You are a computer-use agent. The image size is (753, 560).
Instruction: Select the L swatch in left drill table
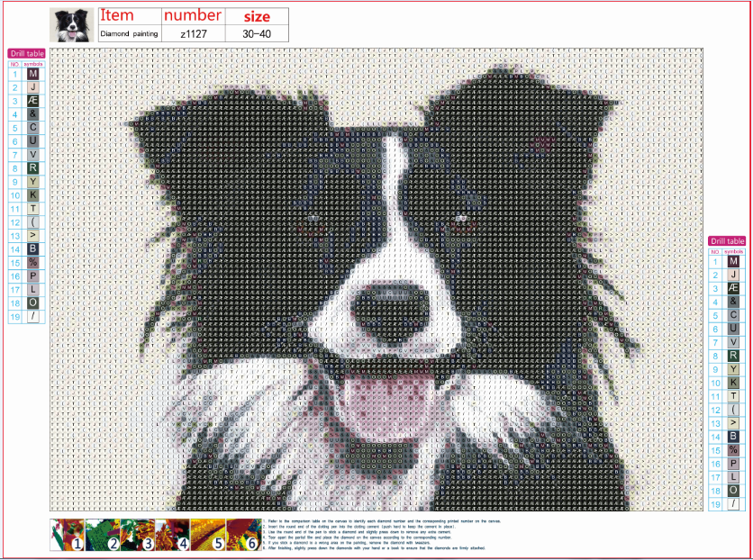click(x=32, y=289)
